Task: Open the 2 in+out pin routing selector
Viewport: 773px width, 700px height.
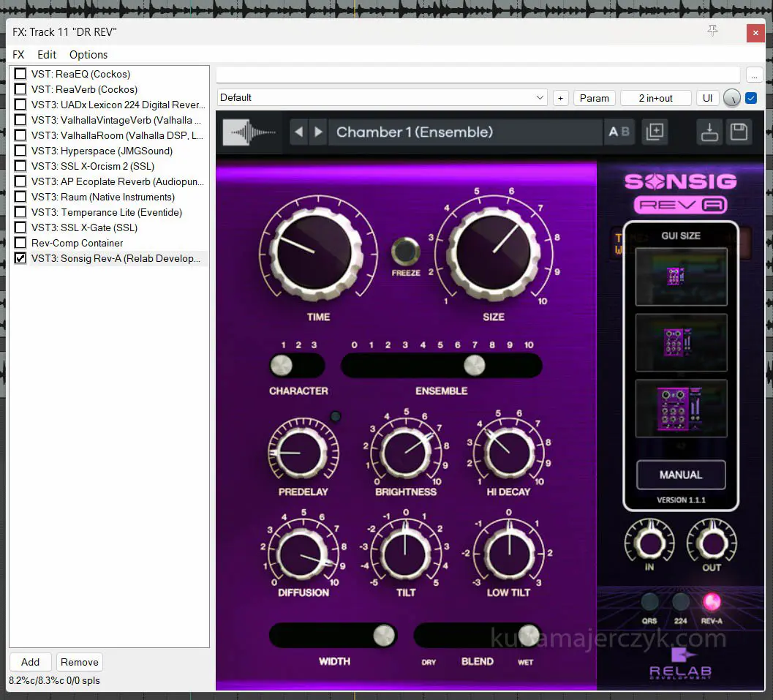Action: pyautogui.click(x=655, y=98)
